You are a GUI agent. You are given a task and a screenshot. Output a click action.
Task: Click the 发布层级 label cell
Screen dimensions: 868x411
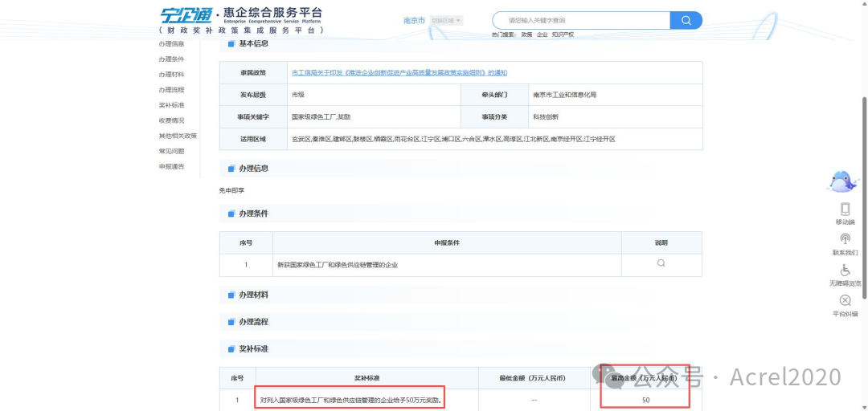point(253,95)
